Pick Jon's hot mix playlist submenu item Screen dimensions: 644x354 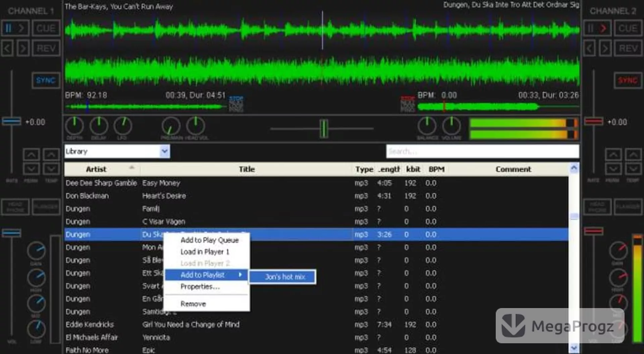tap(282, 277)
